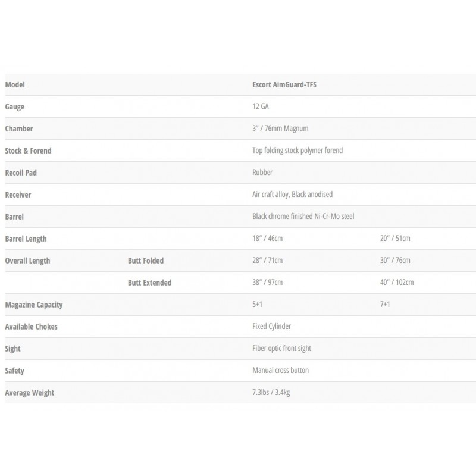Screen dimensions: 476x476
Task: Click the 5+1 magazine capacity value
Action: coord(258,305)
